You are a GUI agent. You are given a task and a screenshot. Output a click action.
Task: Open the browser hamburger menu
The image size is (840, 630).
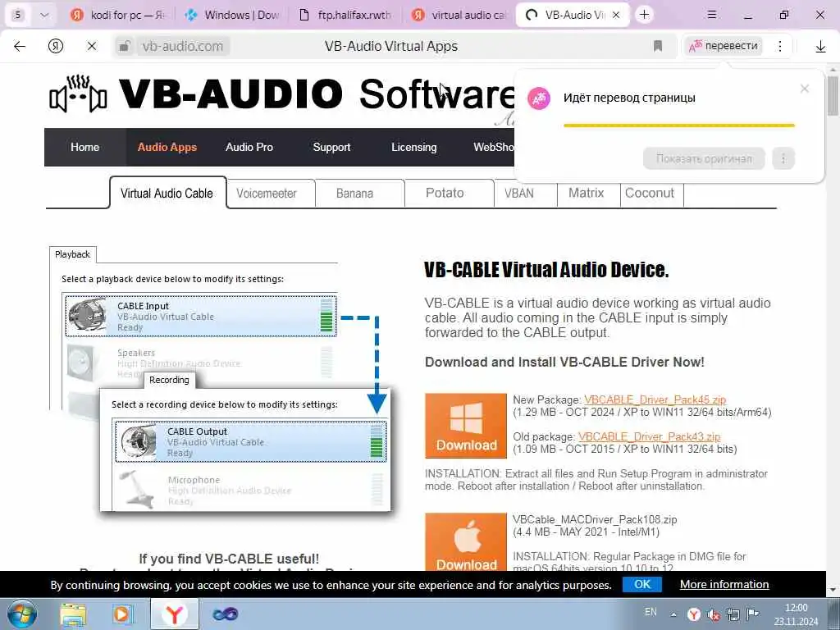[711, 15]
